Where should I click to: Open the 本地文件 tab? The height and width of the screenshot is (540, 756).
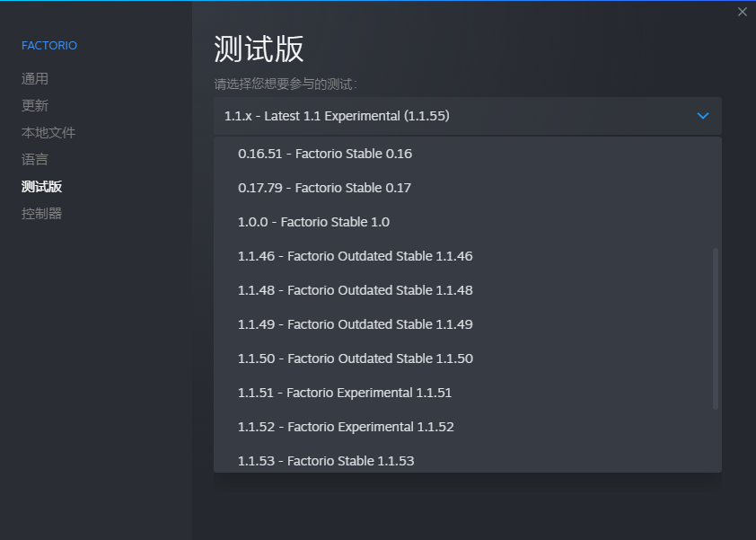(x=48, y=133)
